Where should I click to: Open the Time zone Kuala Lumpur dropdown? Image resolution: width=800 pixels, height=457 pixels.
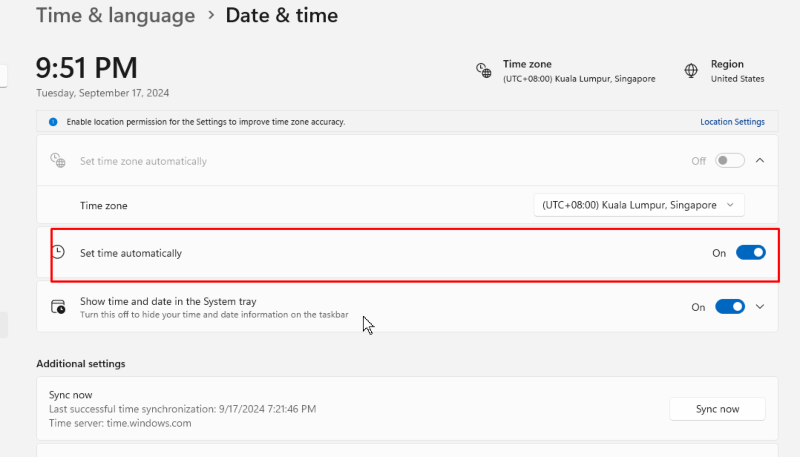[639, 205]
